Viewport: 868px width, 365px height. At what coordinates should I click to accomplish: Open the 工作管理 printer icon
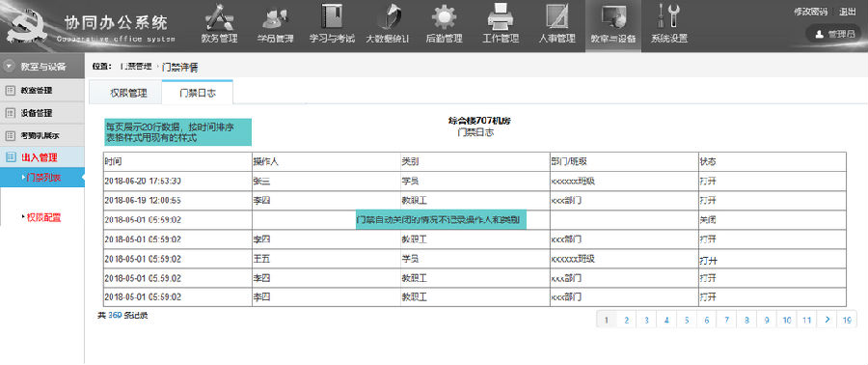point(501,17)
